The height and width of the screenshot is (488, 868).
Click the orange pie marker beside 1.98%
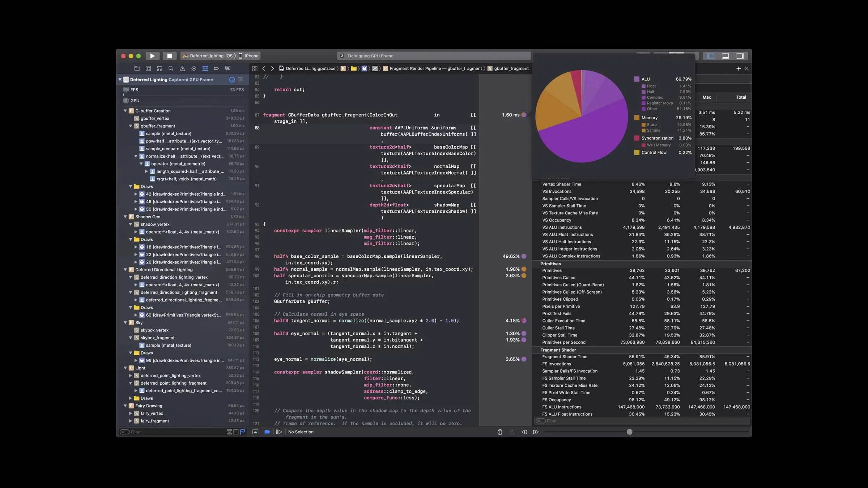(x=524, y=269)
